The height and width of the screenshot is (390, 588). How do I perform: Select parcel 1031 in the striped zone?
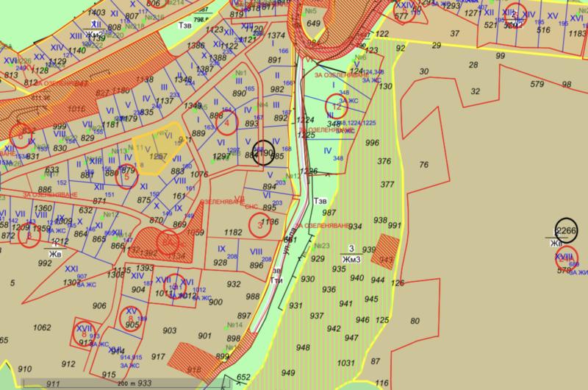(347, 364)
